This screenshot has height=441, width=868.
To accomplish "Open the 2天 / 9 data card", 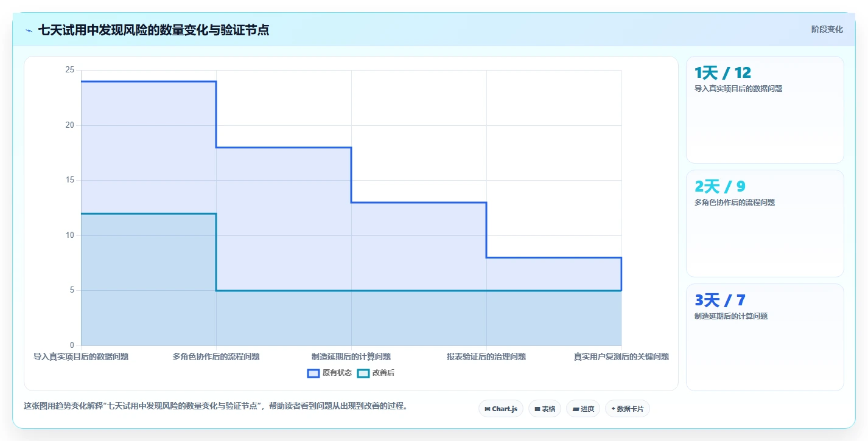I will point(765,223).
